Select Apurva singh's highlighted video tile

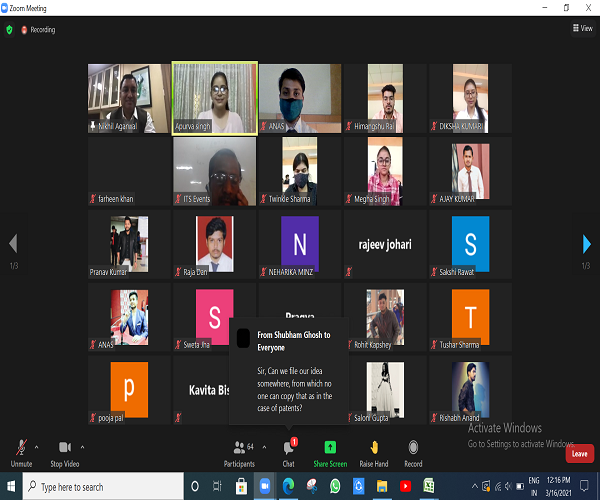click(215, 98)
